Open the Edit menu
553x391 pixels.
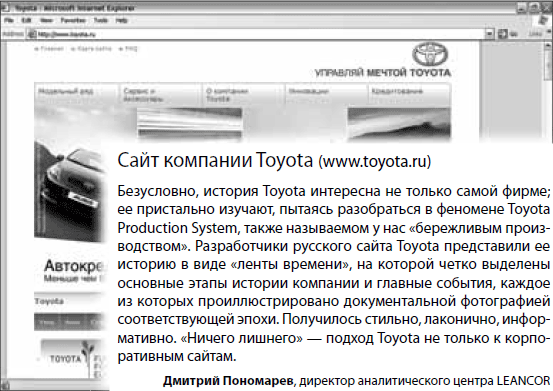[26, 20]
